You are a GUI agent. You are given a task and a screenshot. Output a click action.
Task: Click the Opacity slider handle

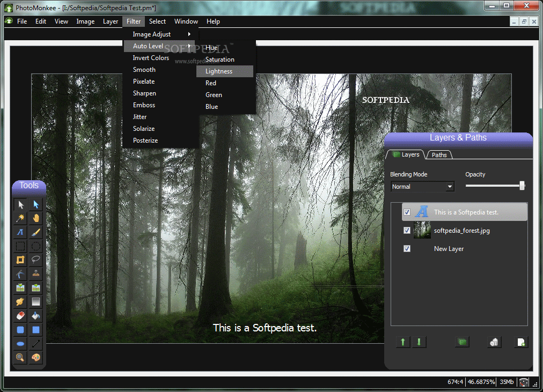coord(522,186)
